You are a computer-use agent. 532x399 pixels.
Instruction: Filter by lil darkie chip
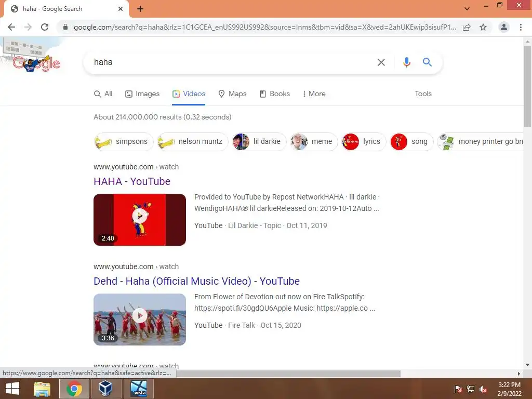[259, 141]
